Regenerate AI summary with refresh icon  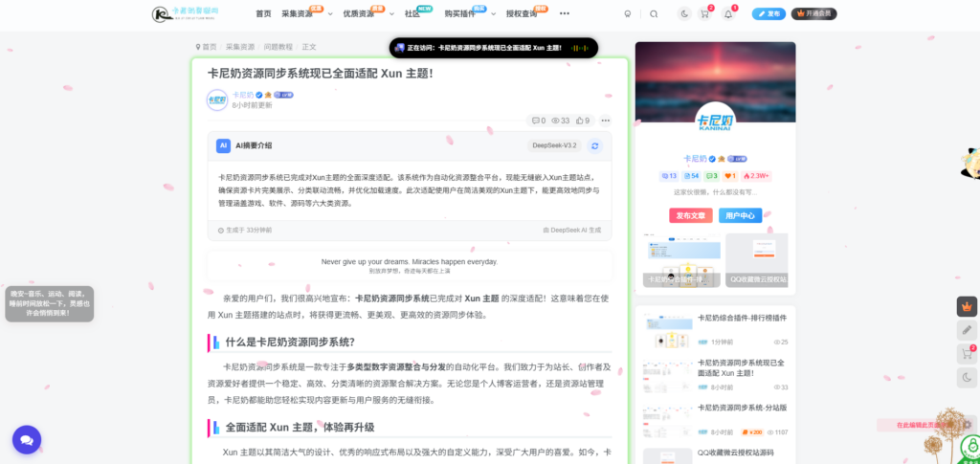[x=595, y=145]
